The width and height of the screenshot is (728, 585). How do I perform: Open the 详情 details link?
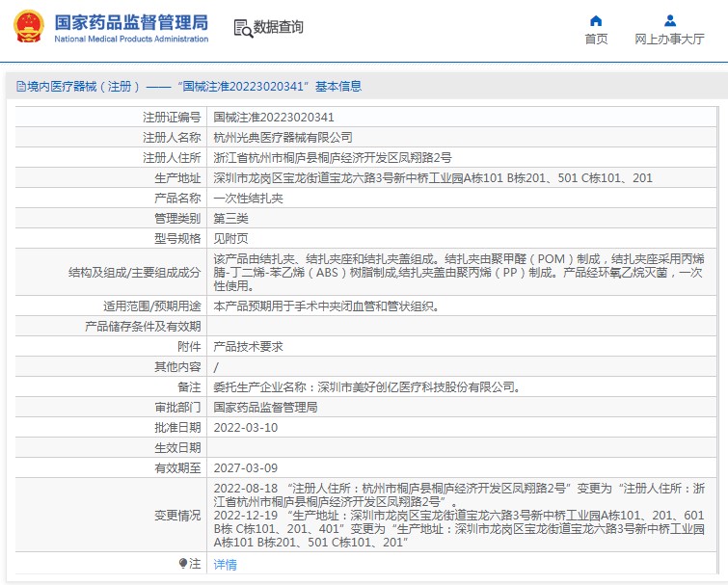(226, 564)
